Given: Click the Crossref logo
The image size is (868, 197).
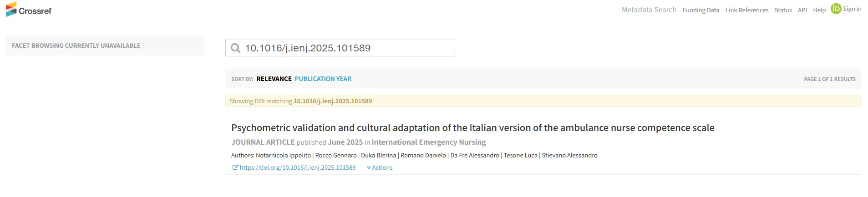Looking at the screenshot, I should 29,10.
